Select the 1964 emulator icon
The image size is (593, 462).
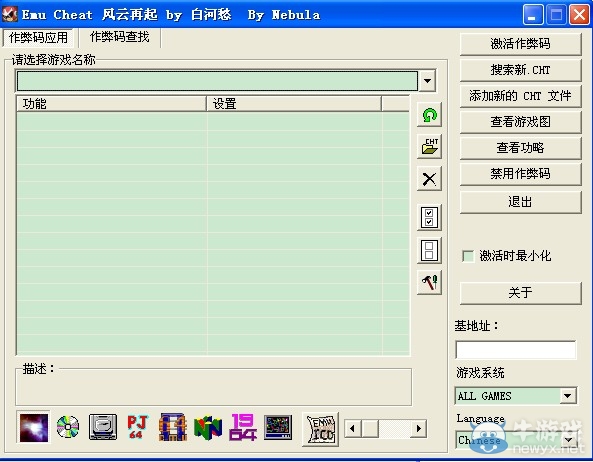click(x=243, y=427)
